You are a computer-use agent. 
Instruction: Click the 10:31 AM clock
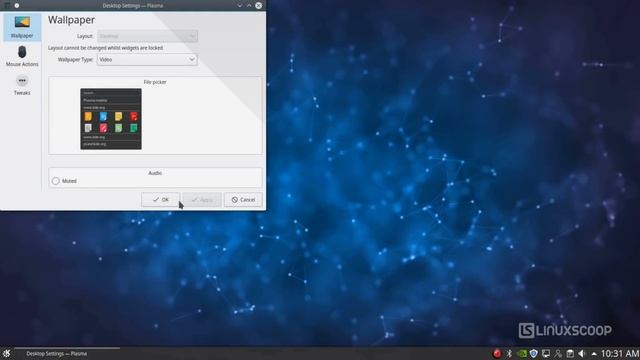(x=620, y=353)
